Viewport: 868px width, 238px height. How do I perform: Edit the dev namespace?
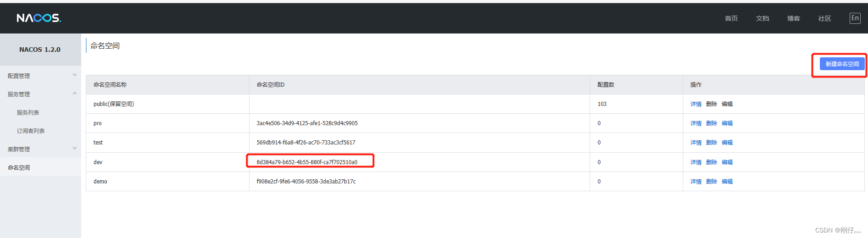tap(727, 162)
